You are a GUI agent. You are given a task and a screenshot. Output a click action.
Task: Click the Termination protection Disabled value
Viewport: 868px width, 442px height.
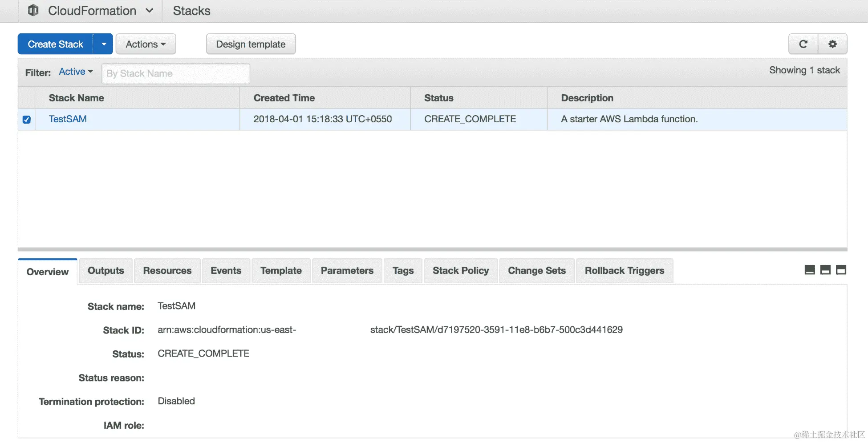[176, 401]
